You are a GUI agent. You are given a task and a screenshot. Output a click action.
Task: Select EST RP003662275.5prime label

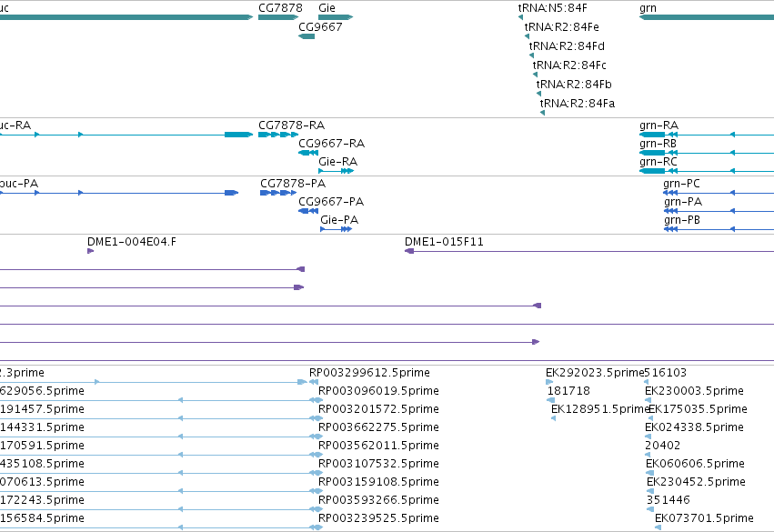[x=378, y=427]
